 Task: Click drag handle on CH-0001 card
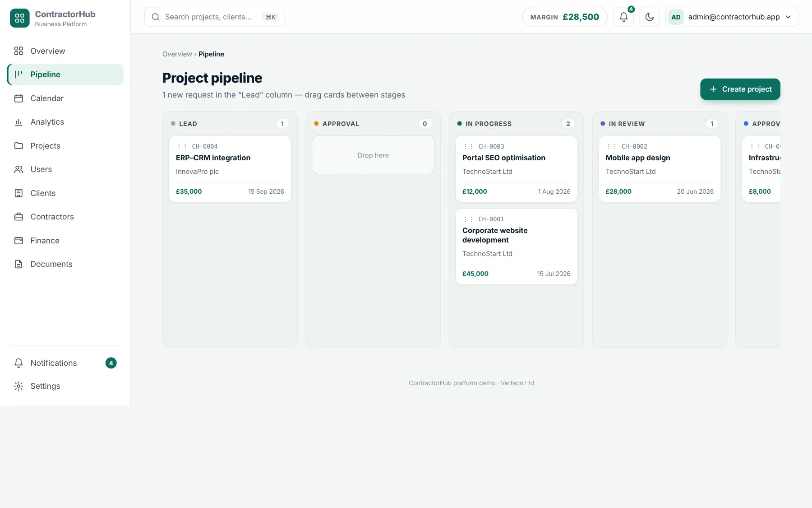coord(468,219)
